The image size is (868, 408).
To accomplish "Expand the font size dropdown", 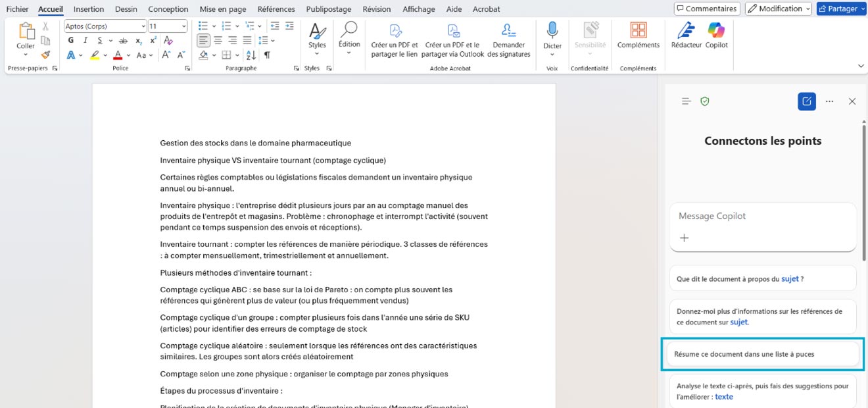I will click(183, 26).
